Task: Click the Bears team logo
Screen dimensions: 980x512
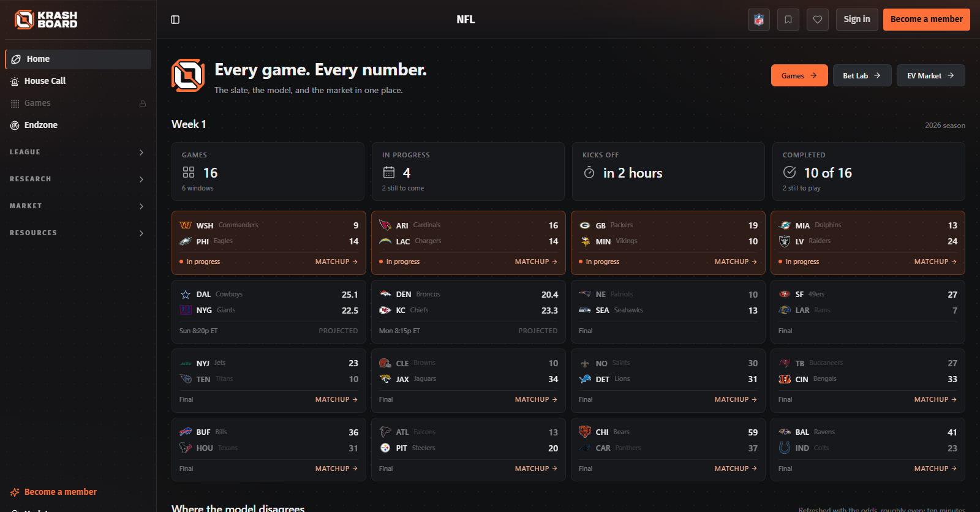Action: [585, 432]
